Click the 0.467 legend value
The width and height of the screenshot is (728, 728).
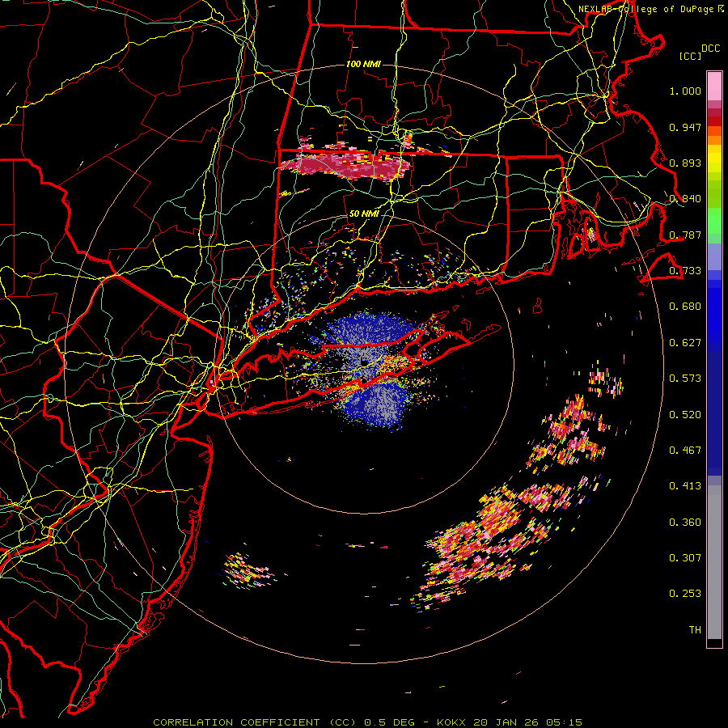[685, 451]
